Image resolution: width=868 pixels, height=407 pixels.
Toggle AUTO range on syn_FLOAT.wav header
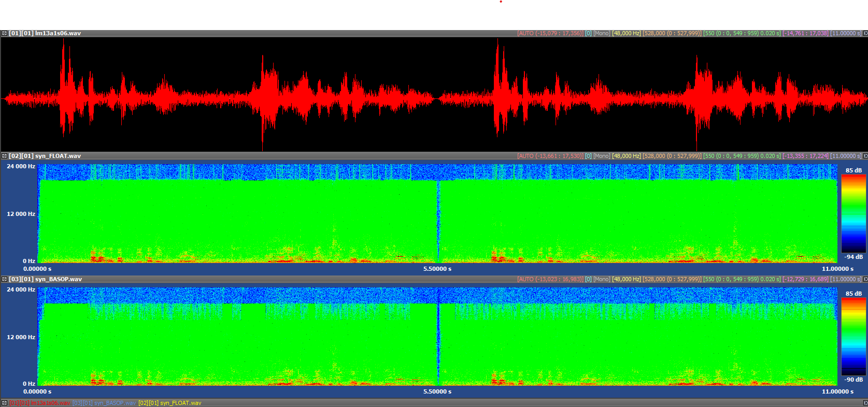point(550,156)
